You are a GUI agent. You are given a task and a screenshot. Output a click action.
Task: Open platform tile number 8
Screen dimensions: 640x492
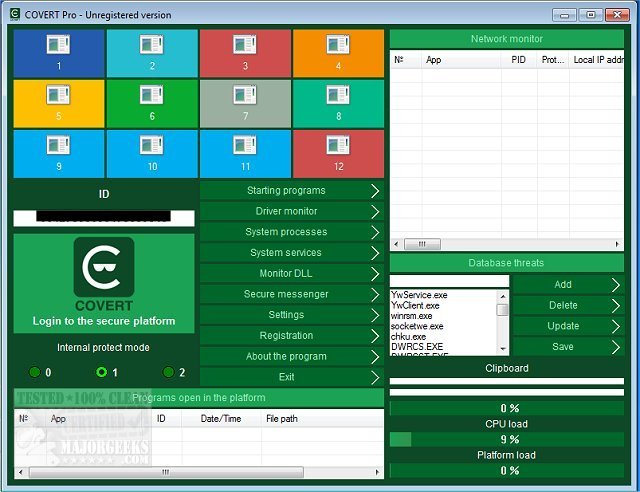(x=338, y=104)
